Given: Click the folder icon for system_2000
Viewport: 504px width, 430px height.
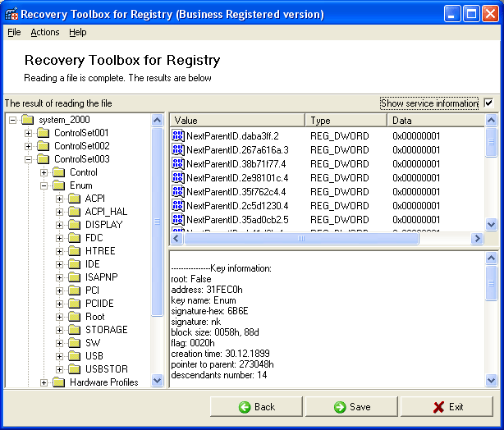Looking at the screenshot, I should 28,120.
